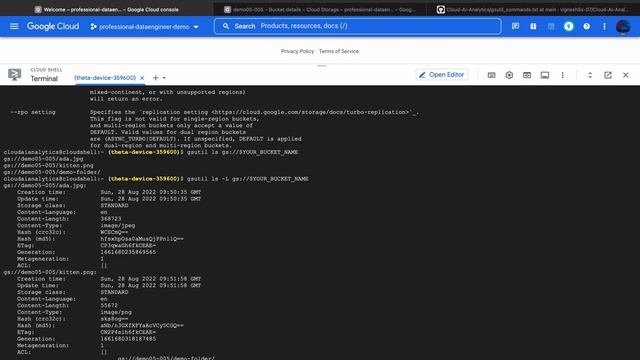Image resolution: width=640 pixels, height=360 pixels.
Task: Click the 'gs://demo05-005/demo-folder/' listing line
Action: [52, 172]
